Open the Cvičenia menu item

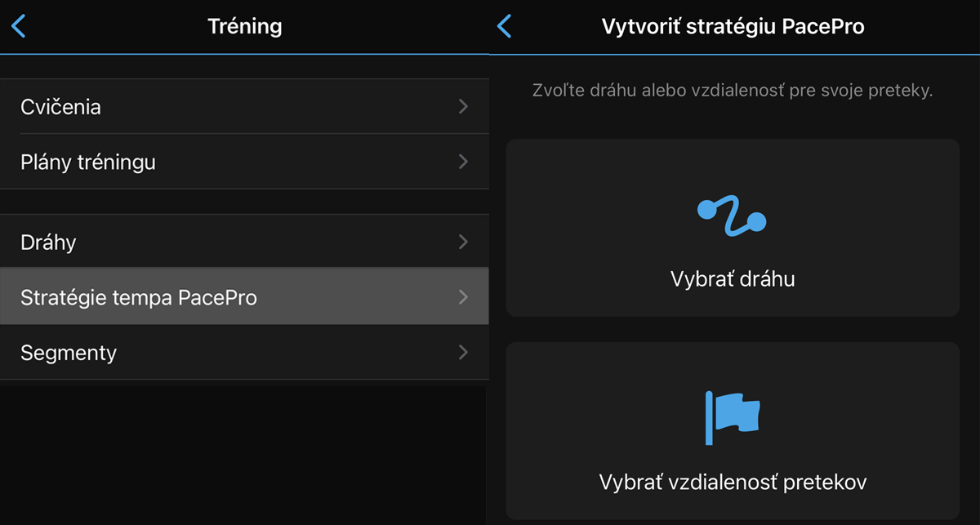(244, 106)
